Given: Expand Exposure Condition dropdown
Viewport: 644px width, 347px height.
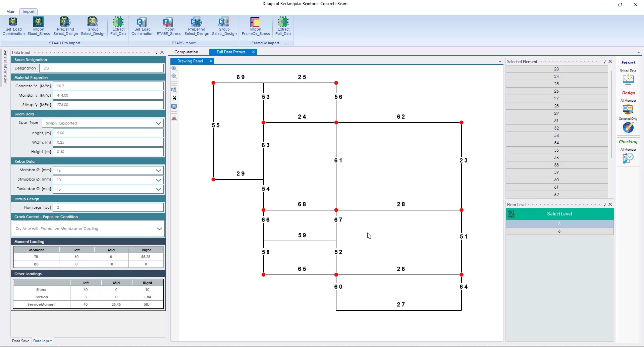Looking at the screenshot, I should [x=159, y=229].
